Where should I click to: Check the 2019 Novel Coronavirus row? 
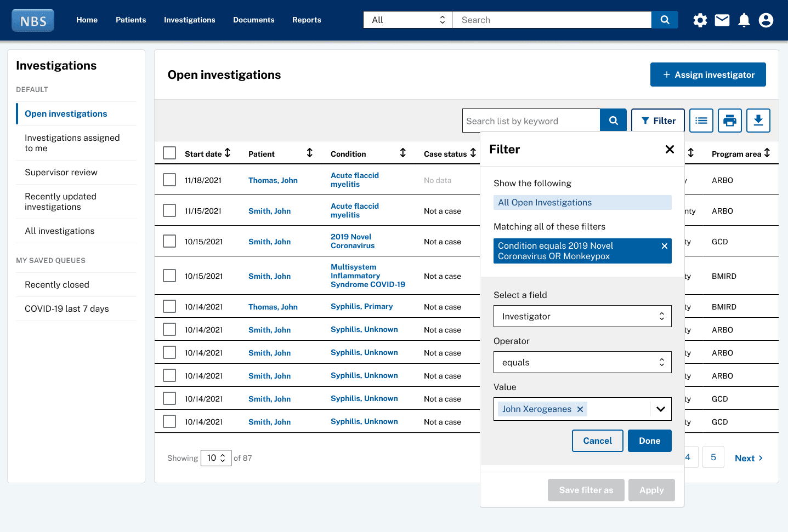pyautogui.click(x=169, y=241)
